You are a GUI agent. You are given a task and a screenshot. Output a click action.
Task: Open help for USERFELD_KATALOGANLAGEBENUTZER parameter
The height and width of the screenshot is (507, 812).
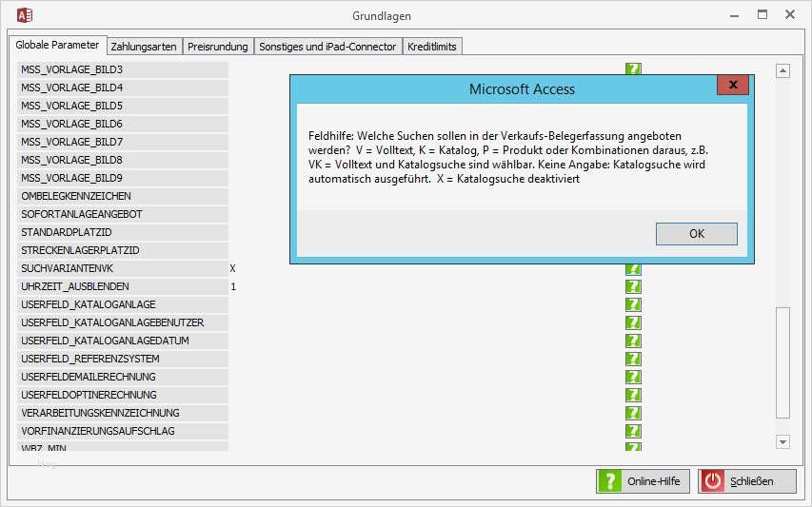(x=633, y=322)
